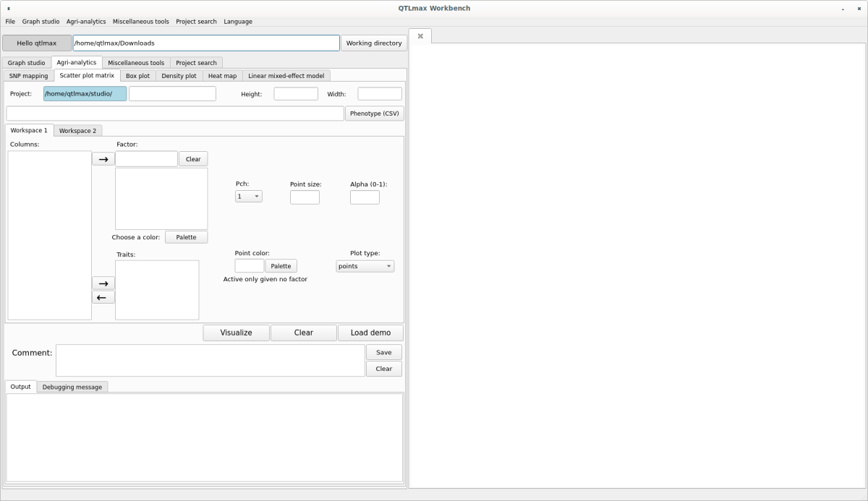Click left arrow to remove trait

coord(103,297)
